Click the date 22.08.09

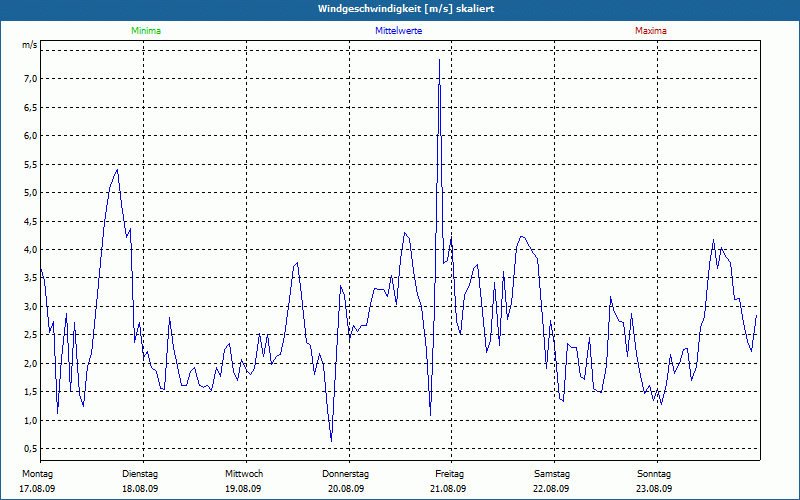[x=551, y=489]
